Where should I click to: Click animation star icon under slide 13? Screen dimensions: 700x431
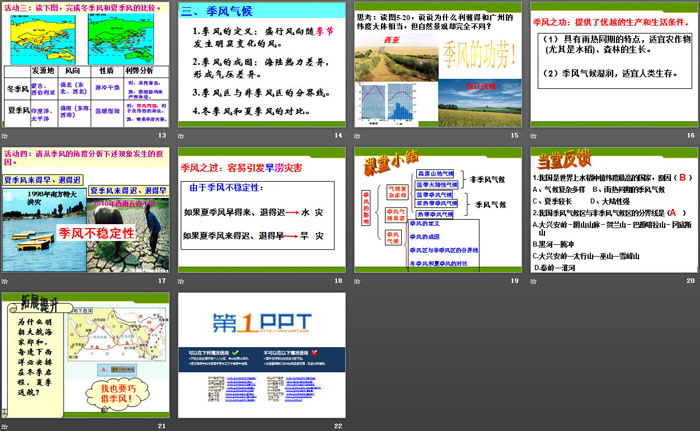5,135
